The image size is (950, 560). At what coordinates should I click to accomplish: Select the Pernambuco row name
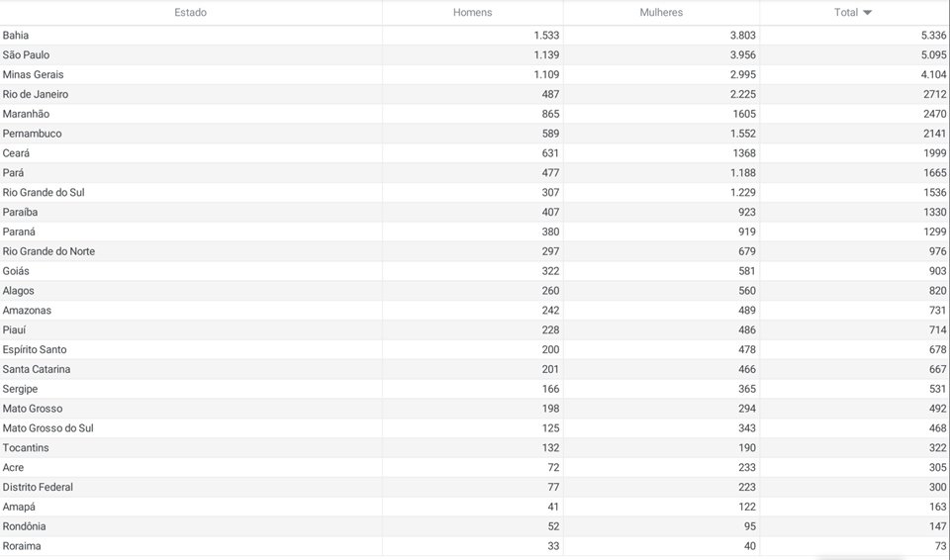tap(32, 134)
